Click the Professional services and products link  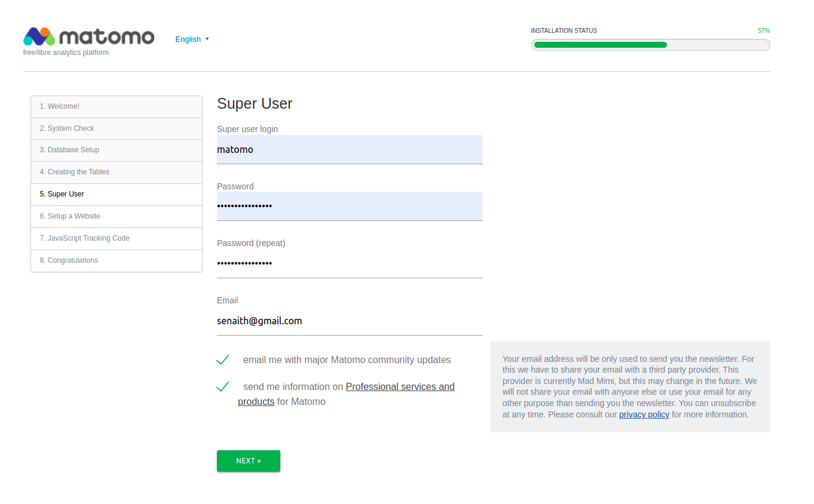(x=399, y=386)
